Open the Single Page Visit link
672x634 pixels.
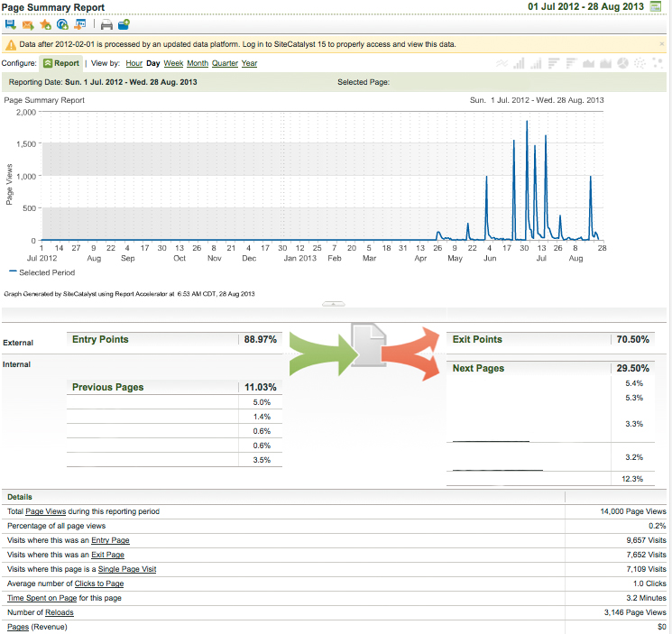point(127,569)
